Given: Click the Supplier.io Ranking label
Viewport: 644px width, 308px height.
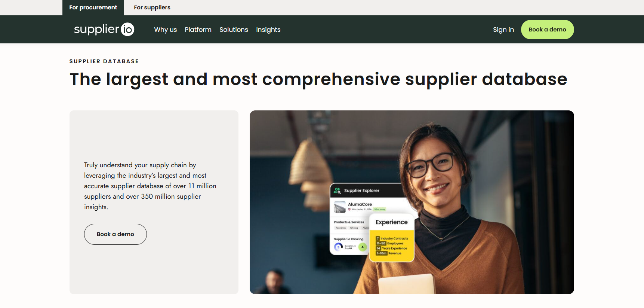Looking at the screenshot, I should coord(349,239).
